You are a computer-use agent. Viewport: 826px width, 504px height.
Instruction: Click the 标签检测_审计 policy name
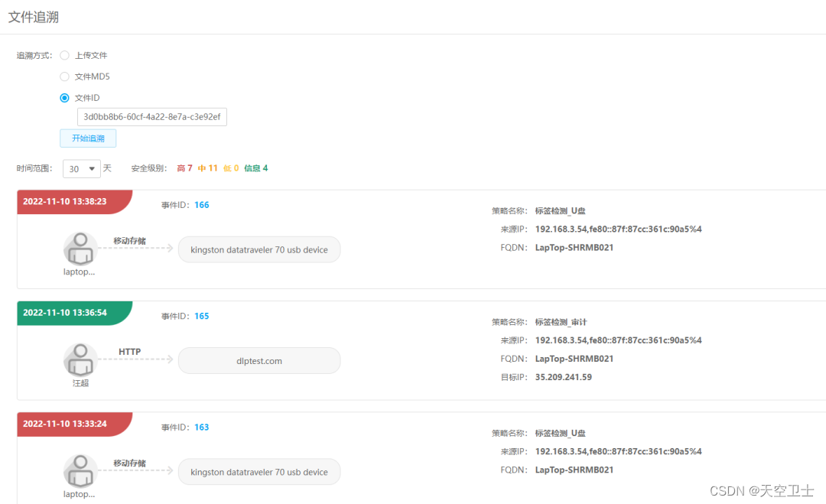point(561,322)
